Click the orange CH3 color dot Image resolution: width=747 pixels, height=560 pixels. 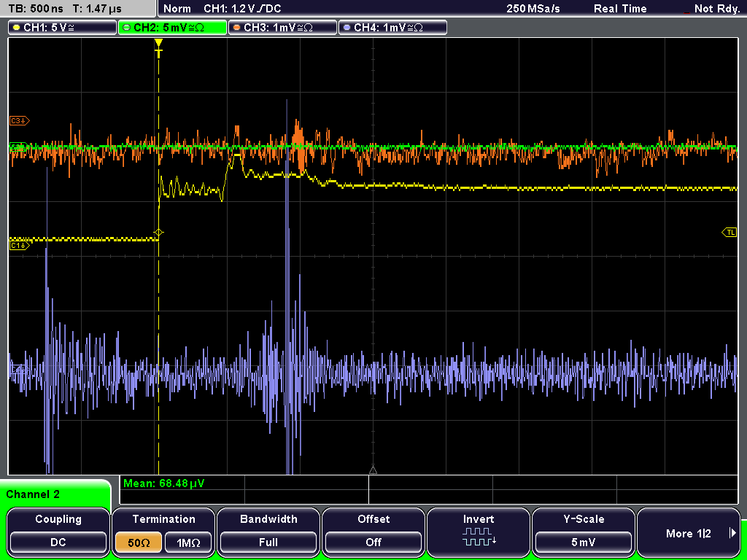[236, 28]
